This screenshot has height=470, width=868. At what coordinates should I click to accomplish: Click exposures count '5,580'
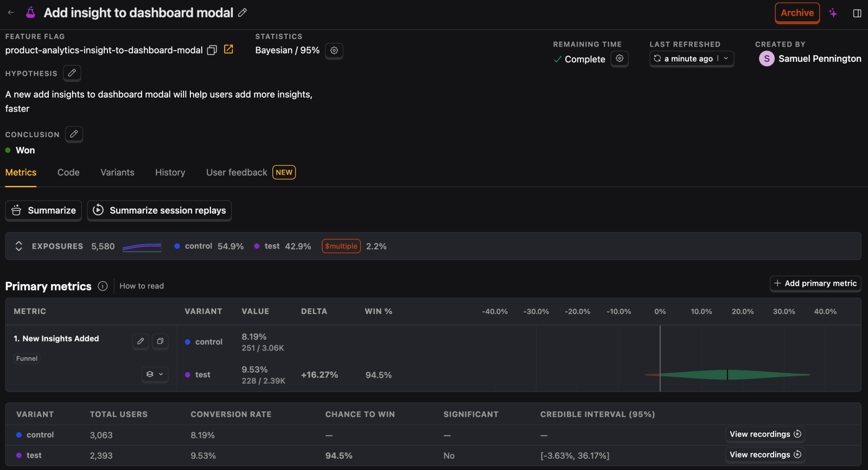[103, 246]
